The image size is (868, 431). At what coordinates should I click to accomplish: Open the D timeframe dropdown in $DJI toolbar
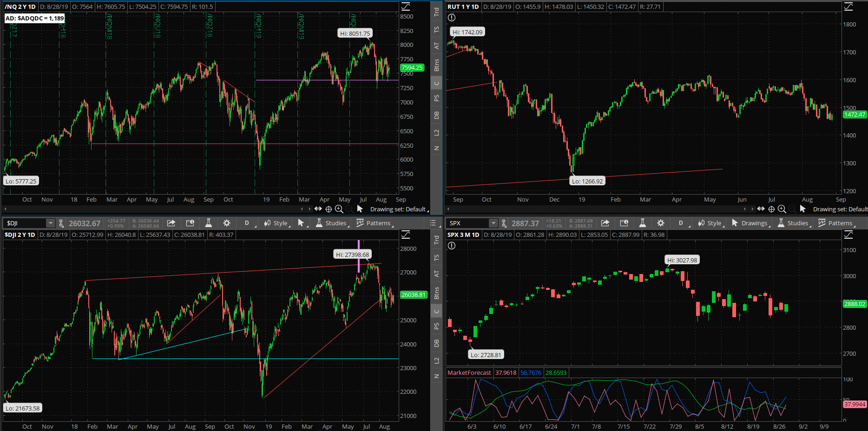248,223
